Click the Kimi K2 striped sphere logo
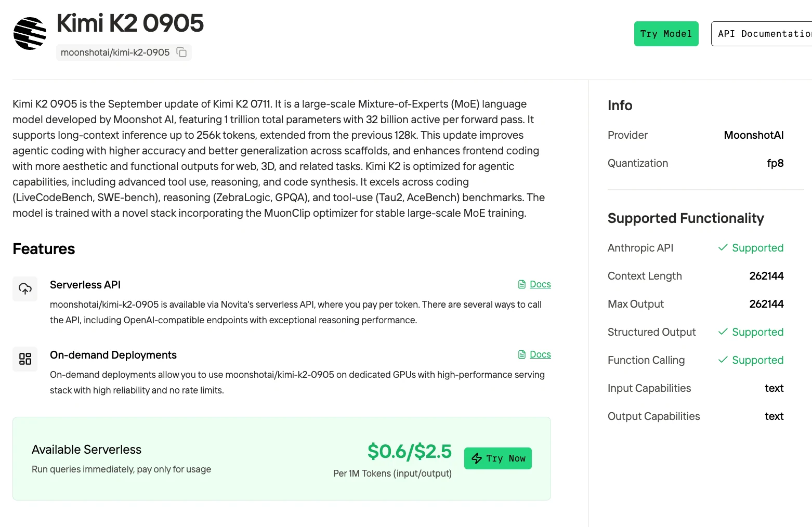The height and width of the screenshot is (527, 812). (x=30, y=34)
